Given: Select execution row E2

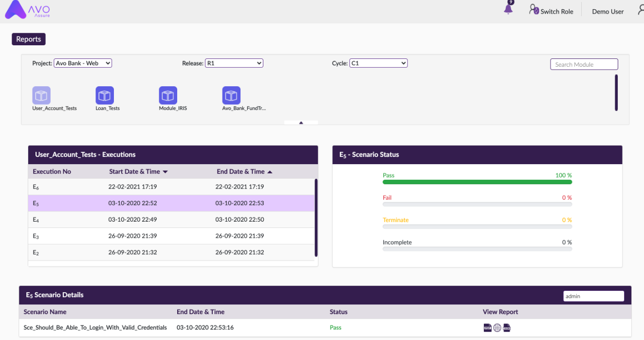Looking at the screenshot, I should 171,253.
